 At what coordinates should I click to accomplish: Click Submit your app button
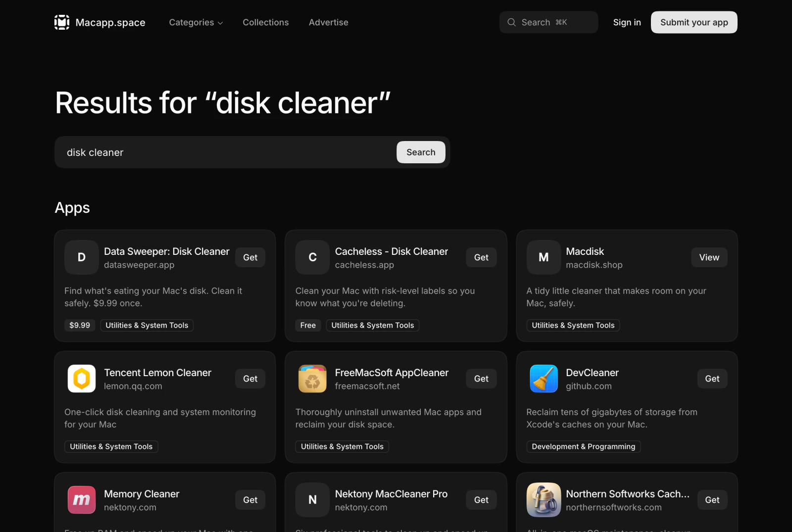click(x=694, y=22)
